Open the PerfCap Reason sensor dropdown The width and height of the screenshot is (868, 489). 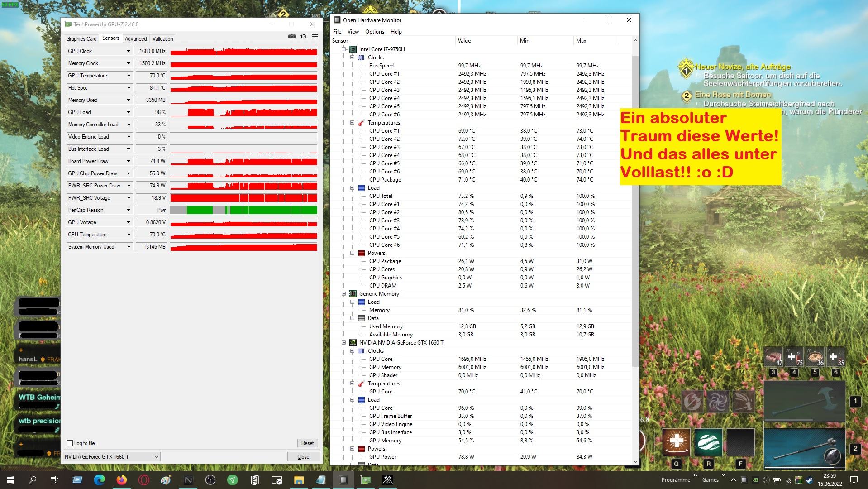[x=129, y=210]
